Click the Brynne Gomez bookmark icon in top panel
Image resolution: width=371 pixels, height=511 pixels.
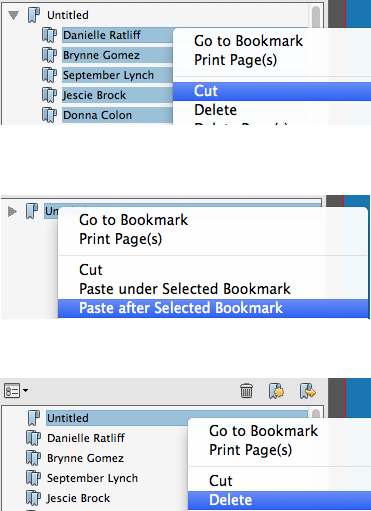pos(49,55)
